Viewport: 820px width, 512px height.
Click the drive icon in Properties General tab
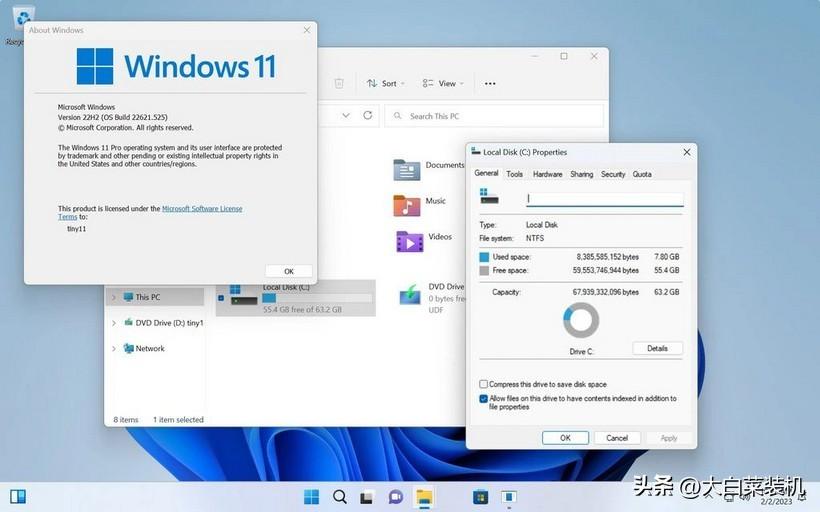click(x=489, y=196)
